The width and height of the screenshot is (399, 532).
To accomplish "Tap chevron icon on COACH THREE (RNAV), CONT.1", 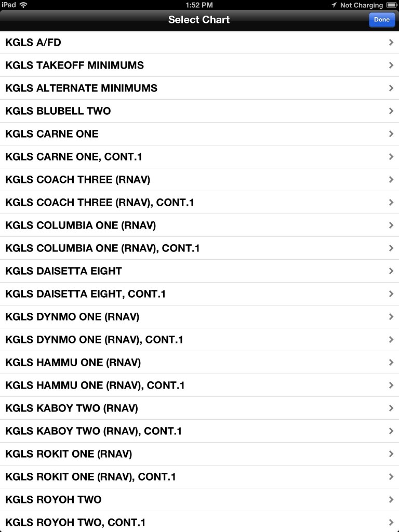I will coord(391,203).
